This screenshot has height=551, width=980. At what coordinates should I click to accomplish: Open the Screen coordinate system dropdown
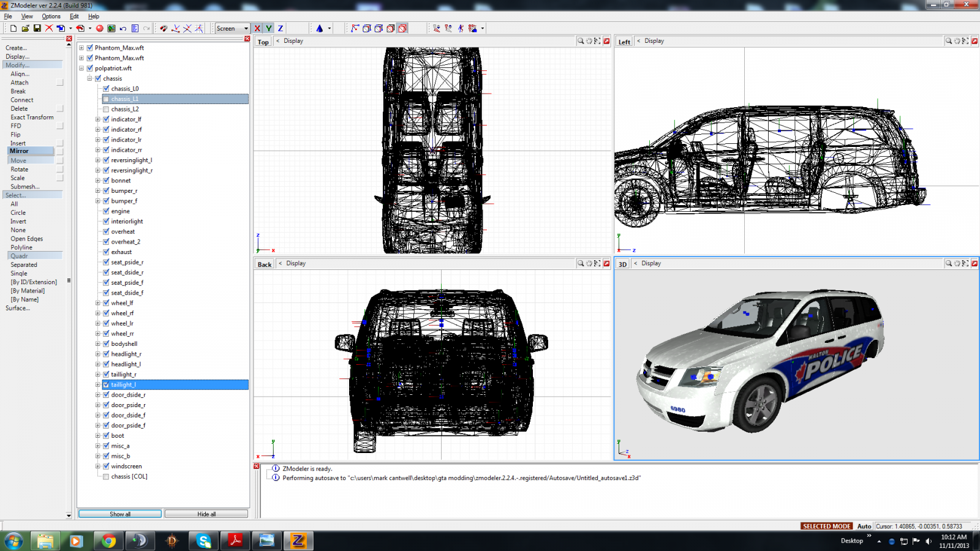click(x=246, y=28)
